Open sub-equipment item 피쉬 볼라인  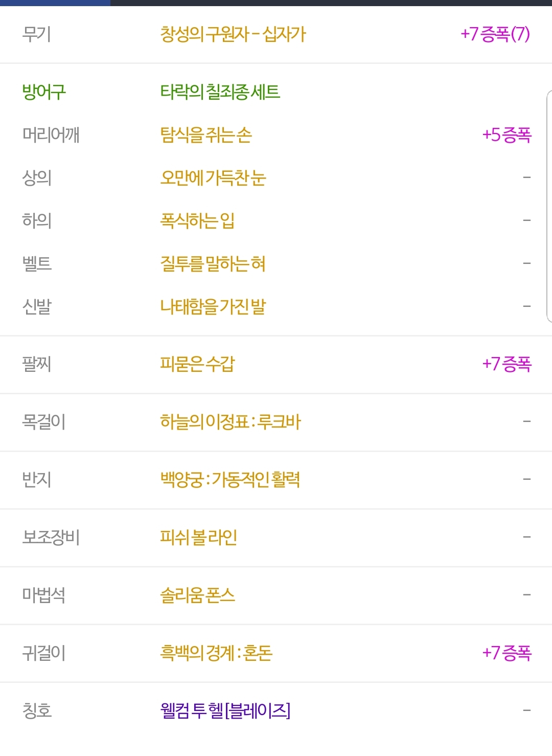tap(198, 538)
